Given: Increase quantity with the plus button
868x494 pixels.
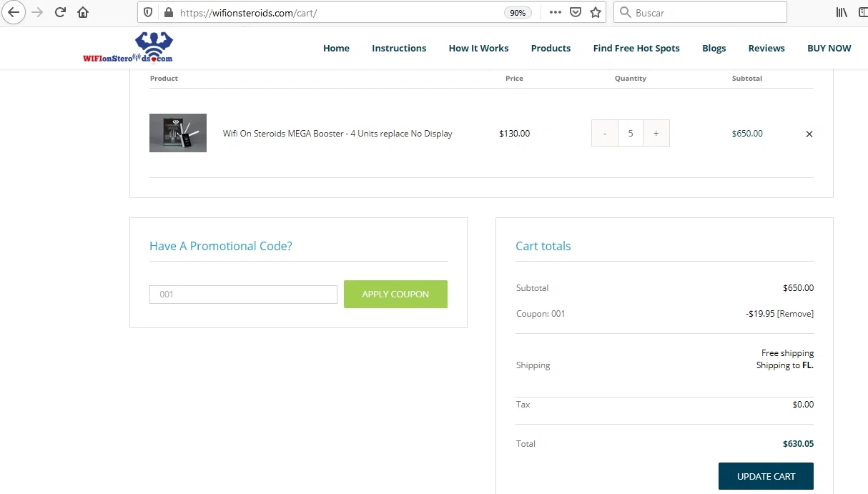Looking at the screenshot, I should click(x=656, y=133).
